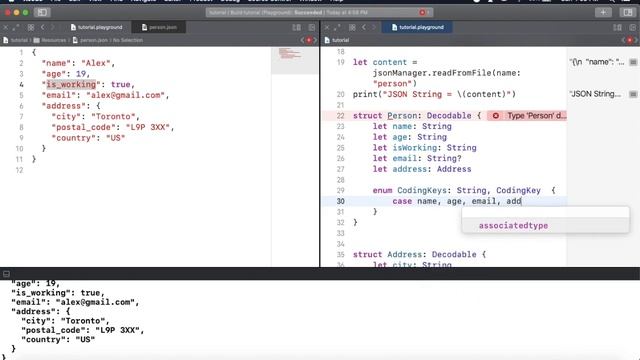Go forward in right editor history

pyautogui.click(x=373, y=27)
